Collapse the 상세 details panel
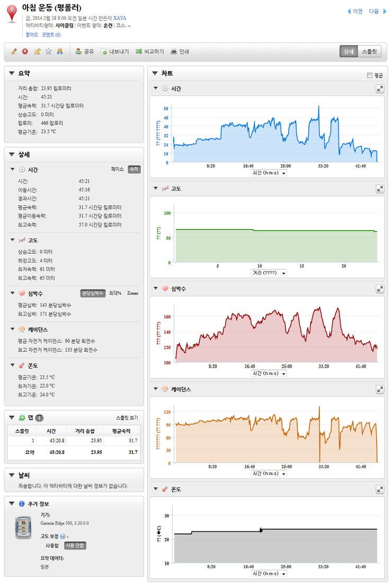Viewport: 392px width, 586px height. pos(12,154)
